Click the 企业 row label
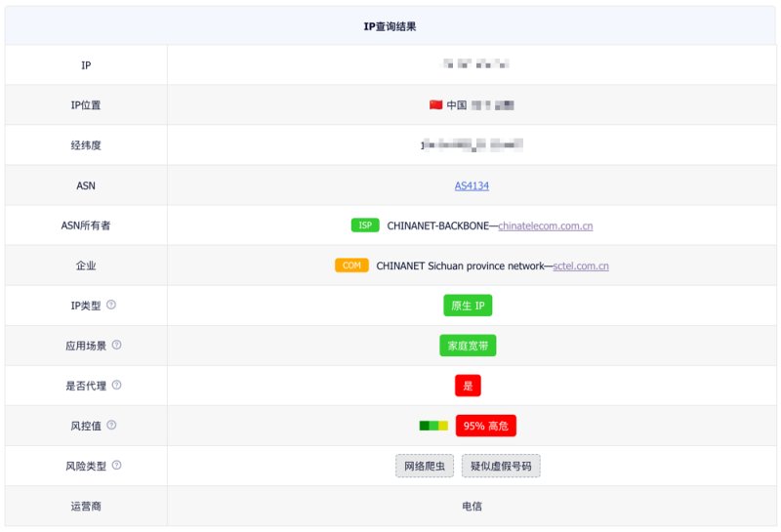This screenshot has height=532, width=781. pyautogui.click(x=86, y=266)
